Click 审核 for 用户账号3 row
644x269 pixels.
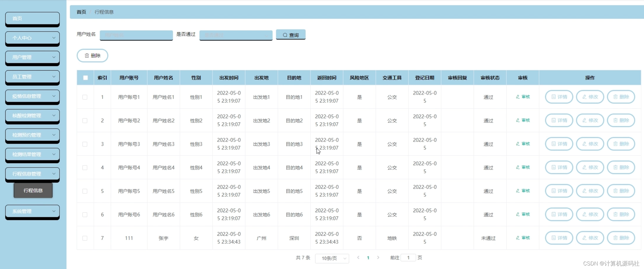523,144
